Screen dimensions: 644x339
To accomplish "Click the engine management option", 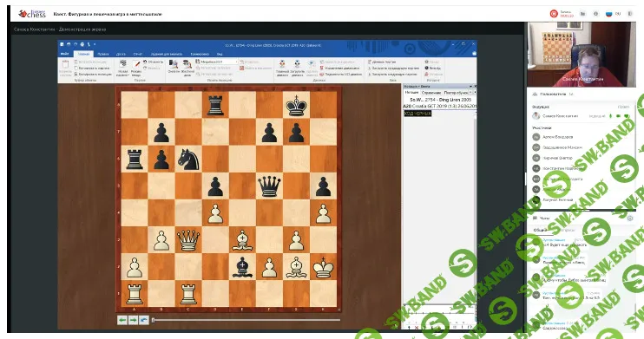I will tap(339, 68).
